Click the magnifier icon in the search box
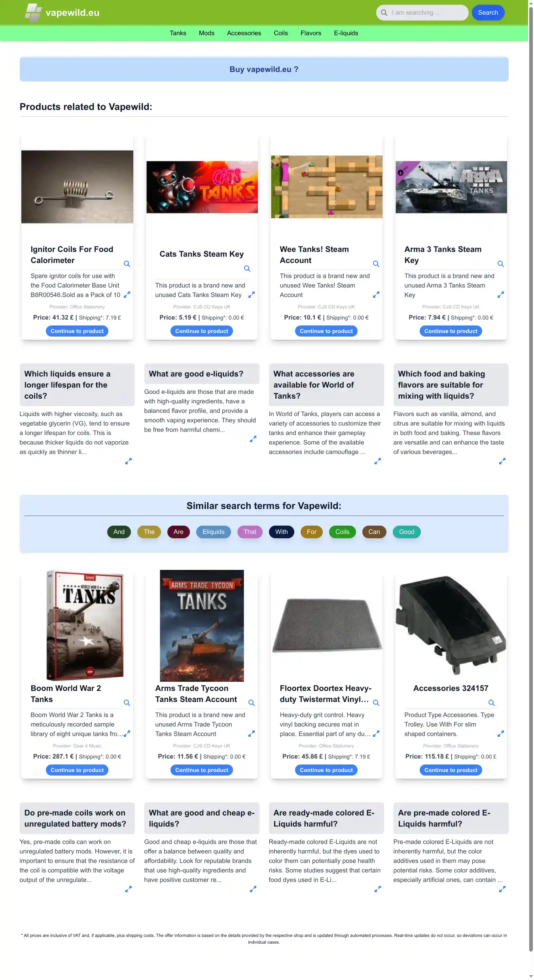Image resolution: width=534 pixels, height=980 pixels. point(384,13)
